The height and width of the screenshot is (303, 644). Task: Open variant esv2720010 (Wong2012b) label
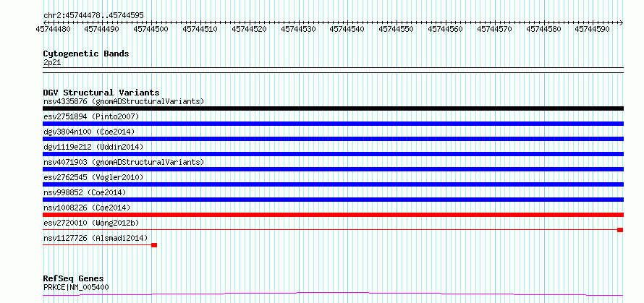91,223
